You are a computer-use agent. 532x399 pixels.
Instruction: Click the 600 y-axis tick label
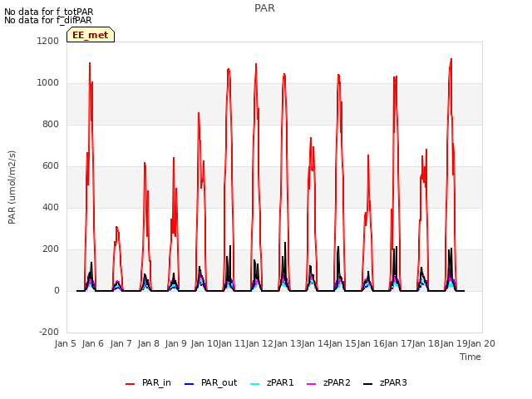51,166
